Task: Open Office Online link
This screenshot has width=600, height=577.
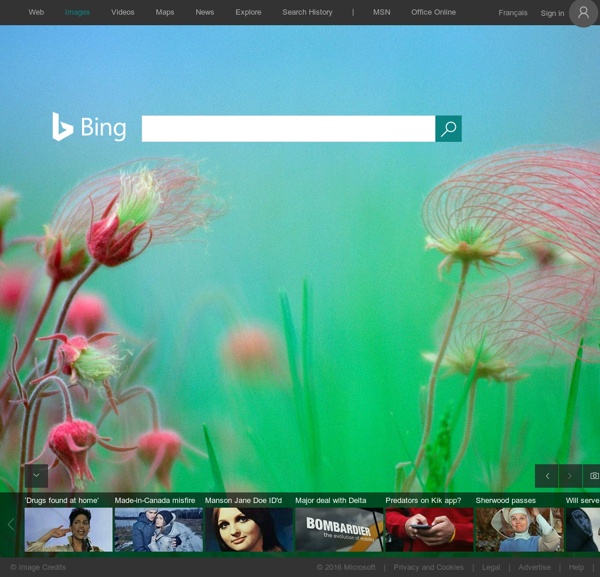Action: pyautogui.click(x=433, y=12)
